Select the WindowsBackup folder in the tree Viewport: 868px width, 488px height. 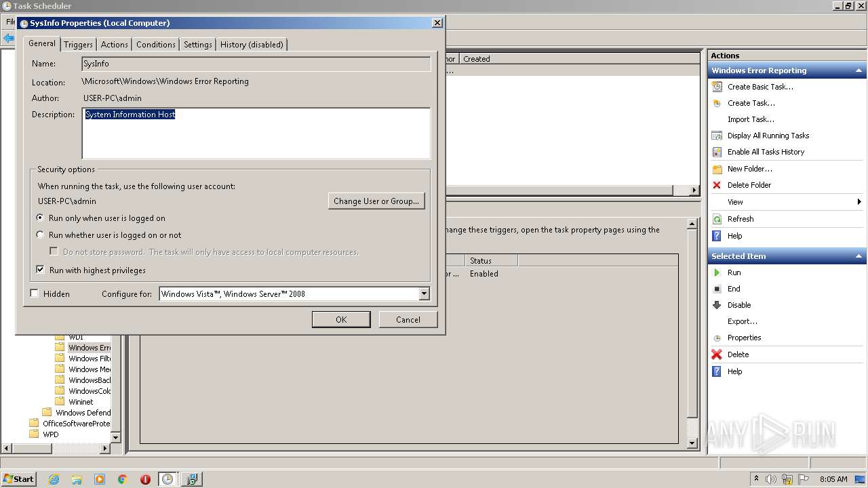90,380
